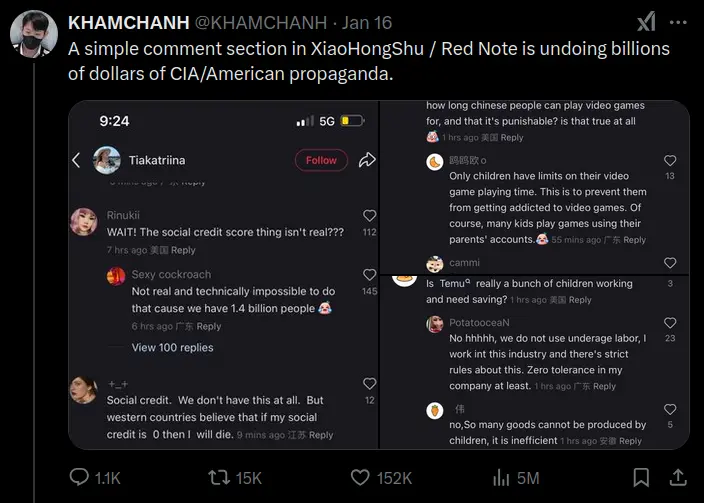Image resolution: width=704 pixels, height=503 pixels.
Task: Like Sexy cockroach's comment heart
Action: tap(369, 275)
